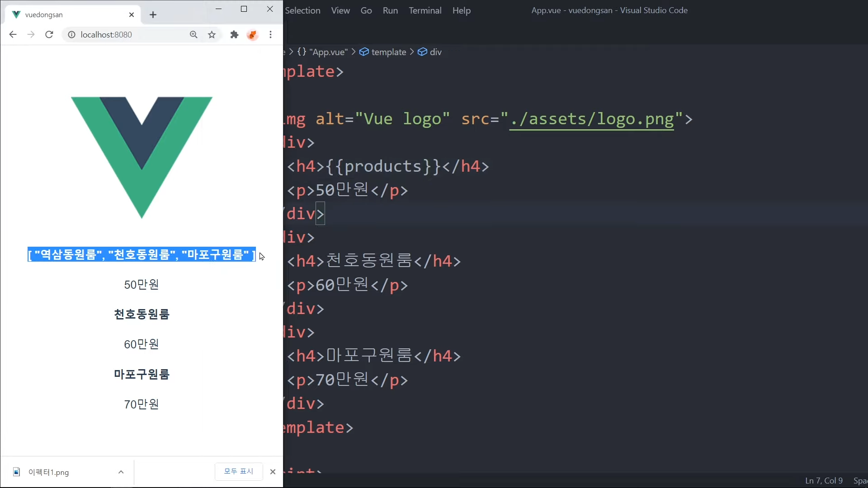Close the vuedongsan tab
868x488 pixels.
coord(132,15)
